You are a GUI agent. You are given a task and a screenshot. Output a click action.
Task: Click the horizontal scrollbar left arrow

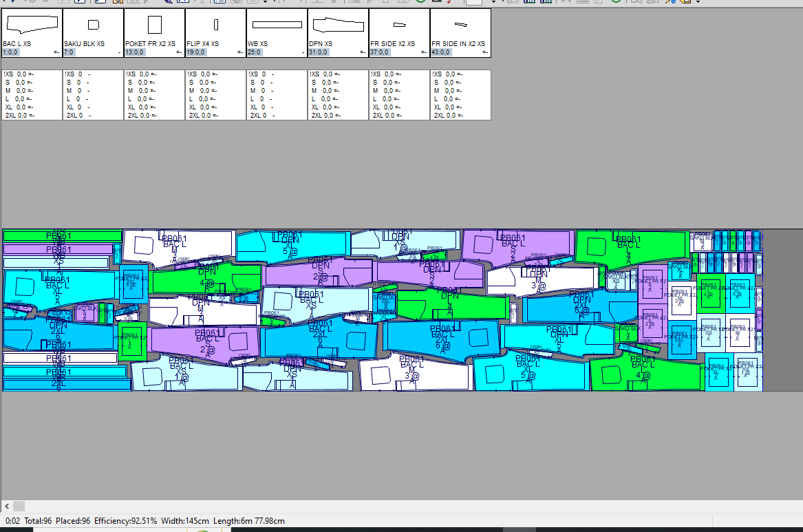pyautogui.click(x=8, y=506)
